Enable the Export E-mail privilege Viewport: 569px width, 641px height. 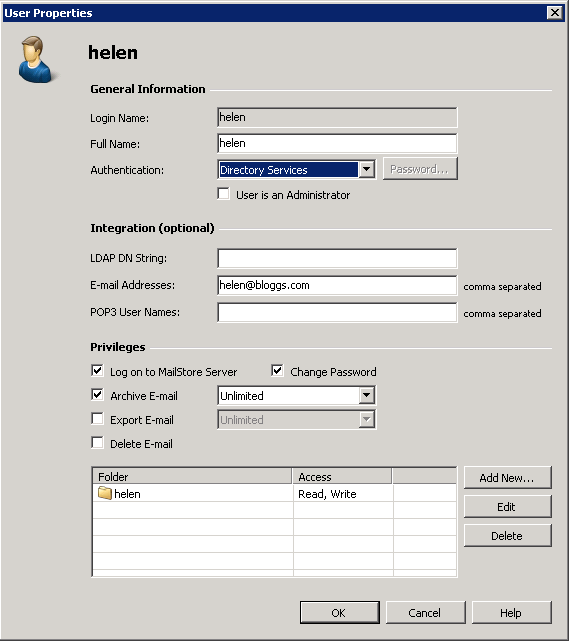point(97,419)
